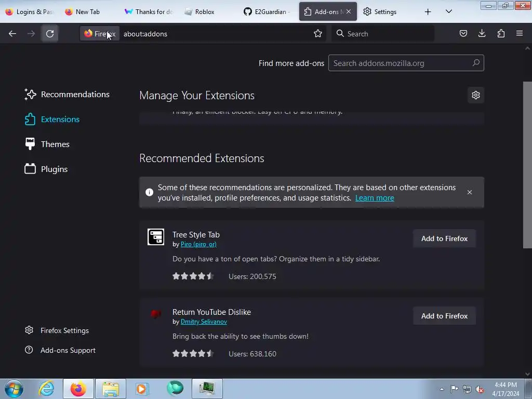Open the monitor tool taskbar icon

pos(207,389)
